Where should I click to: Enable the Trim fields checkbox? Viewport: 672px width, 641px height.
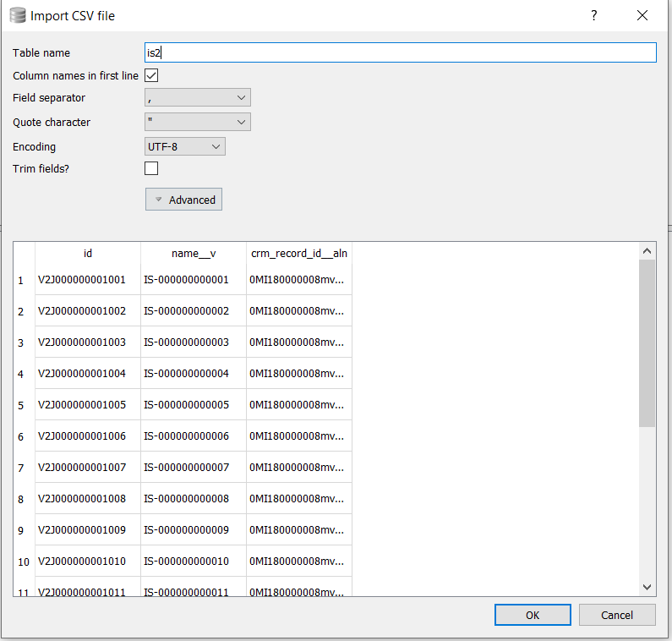coord(152,168)
